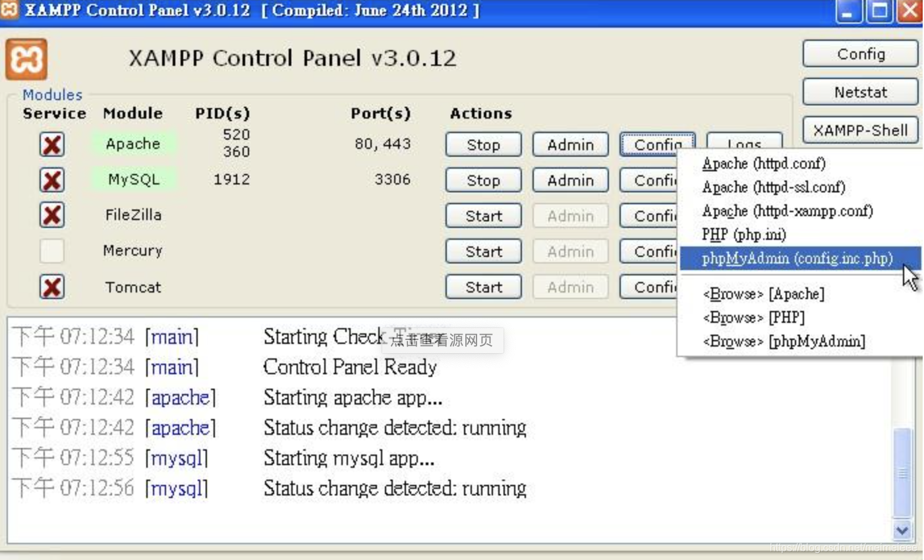
Task: Click log line 'Control Panel Ready'
Action: pos(350,367)
